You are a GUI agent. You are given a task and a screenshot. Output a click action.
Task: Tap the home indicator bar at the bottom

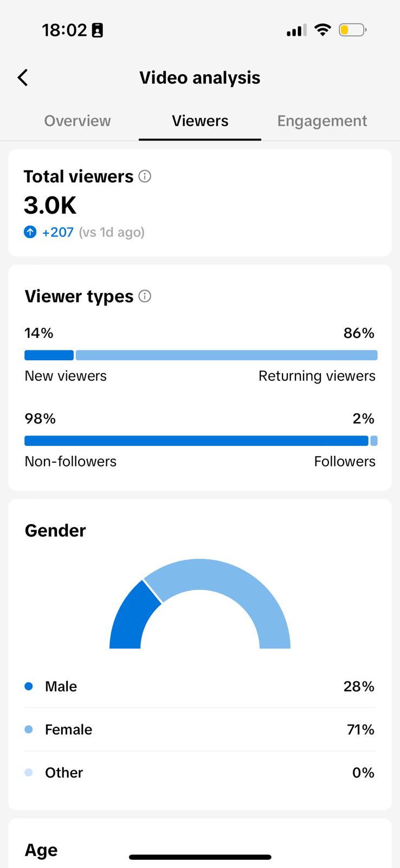coord(200,857)
